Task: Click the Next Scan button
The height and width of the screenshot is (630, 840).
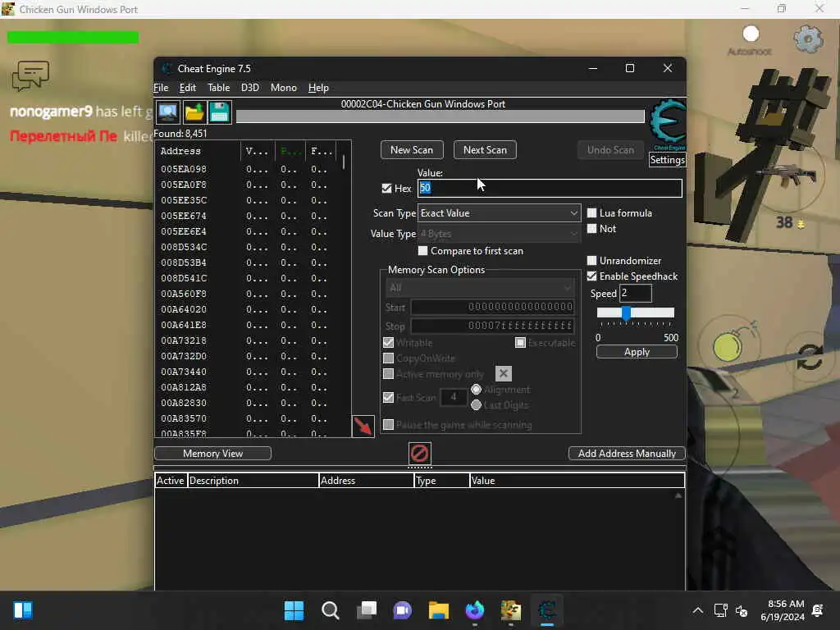Action: click(x=485, y=150)
